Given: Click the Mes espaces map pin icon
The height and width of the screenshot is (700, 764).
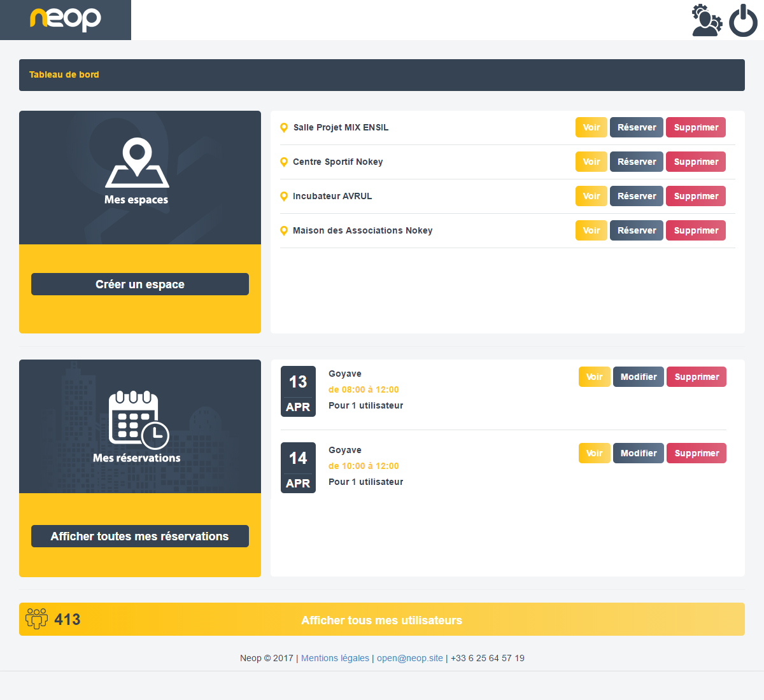Looking at the screenshot, I should click(x=137, y=162).
